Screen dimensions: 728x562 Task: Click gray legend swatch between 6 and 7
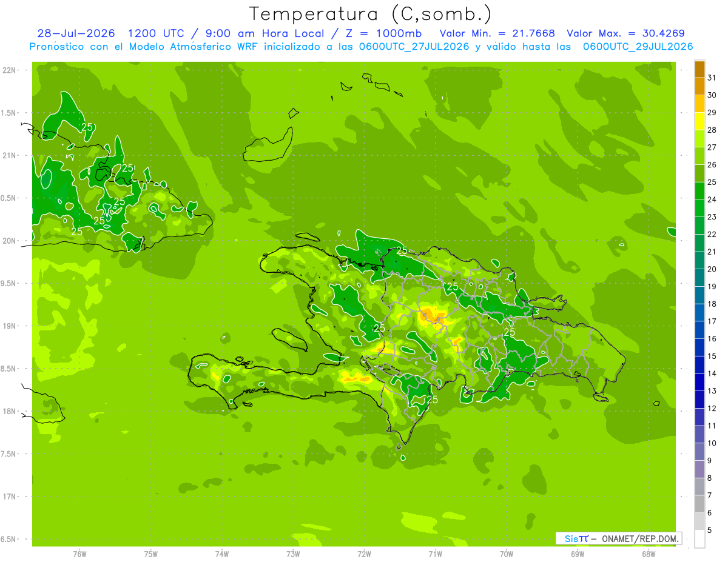coord(699,504)
